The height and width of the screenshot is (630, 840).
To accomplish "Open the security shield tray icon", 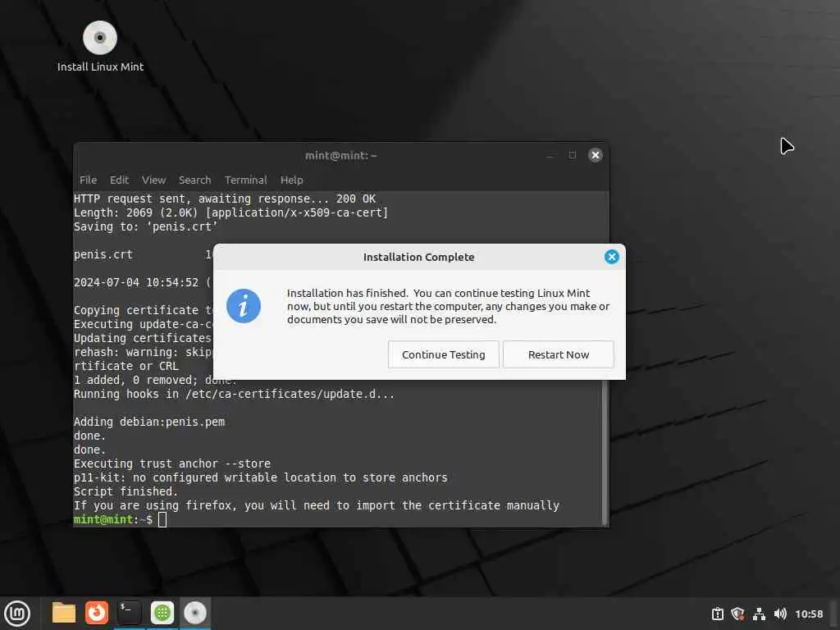I will 737,614.
